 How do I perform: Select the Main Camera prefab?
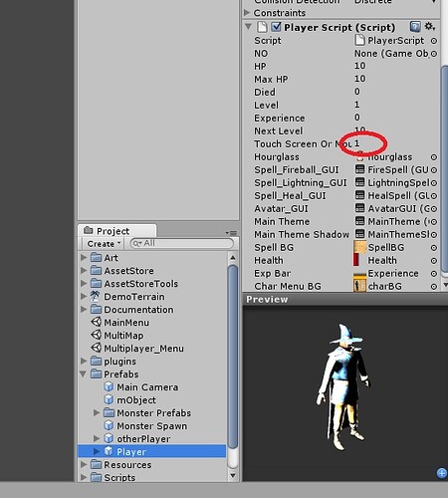click(x=141, y=387)
